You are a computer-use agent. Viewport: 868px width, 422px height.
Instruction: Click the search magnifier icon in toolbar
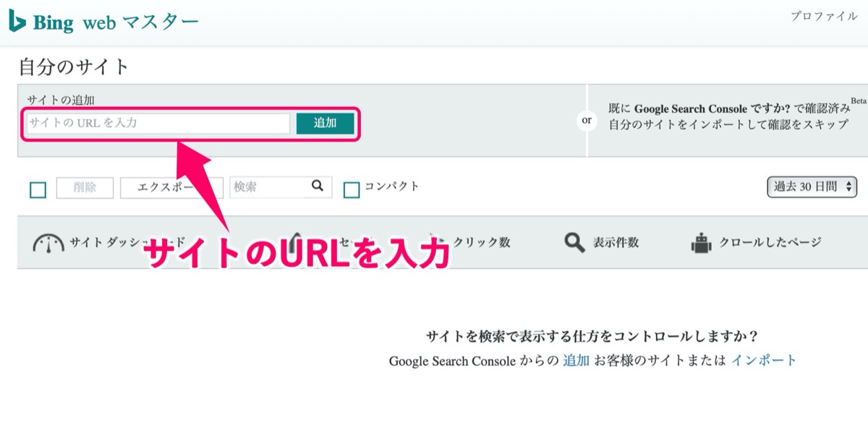tap(318, 186)
